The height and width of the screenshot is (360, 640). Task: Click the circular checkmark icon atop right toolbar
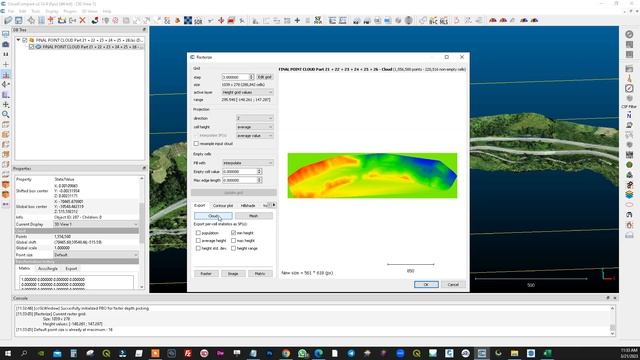click(629, 34)
